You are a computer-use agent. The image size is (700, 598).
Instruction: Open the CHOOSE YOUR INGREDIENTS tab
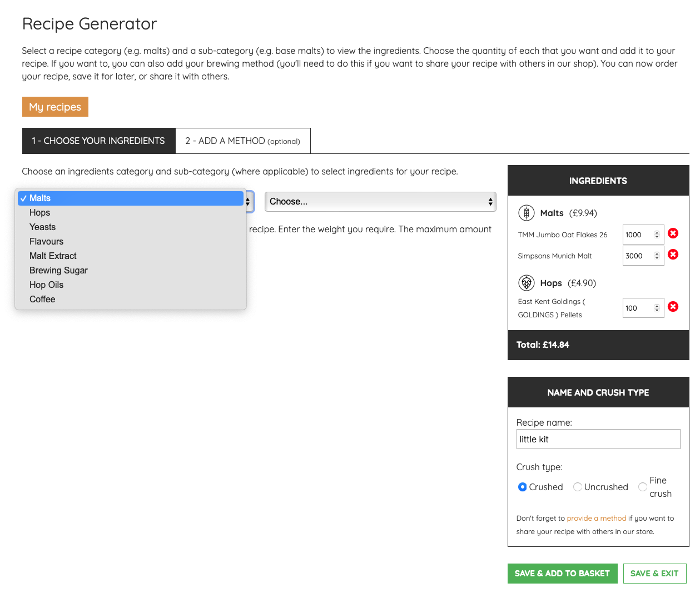tap(98, 141)
